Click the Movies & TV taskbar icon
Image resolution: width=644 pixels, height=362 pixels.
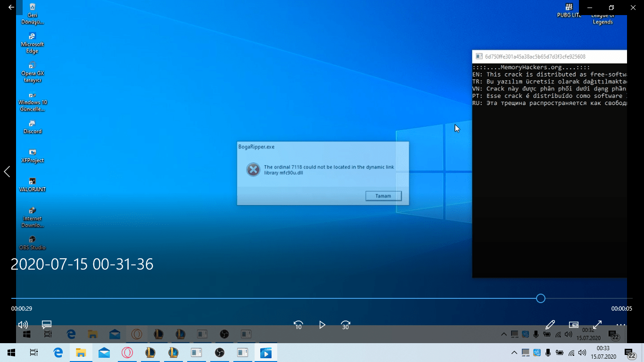[x=266, y=353]
